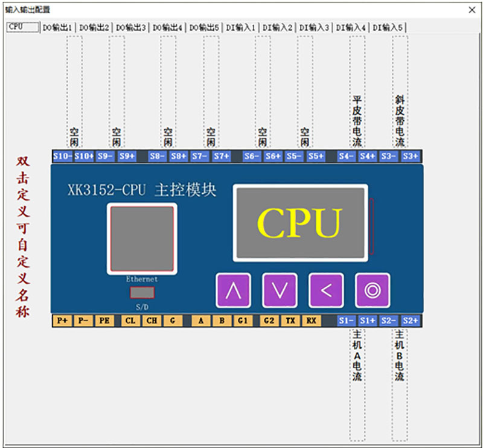This screenshot has height=448, width=483.
Task: Click the orange A terminal
Action: (x=201, y=321)
